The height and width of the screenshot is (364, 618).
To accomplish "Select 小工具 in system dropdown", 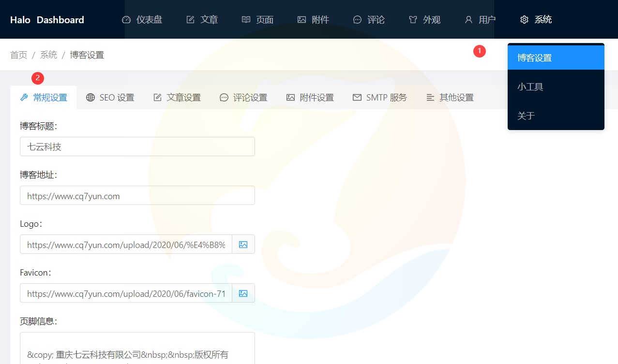I will 556,87.
